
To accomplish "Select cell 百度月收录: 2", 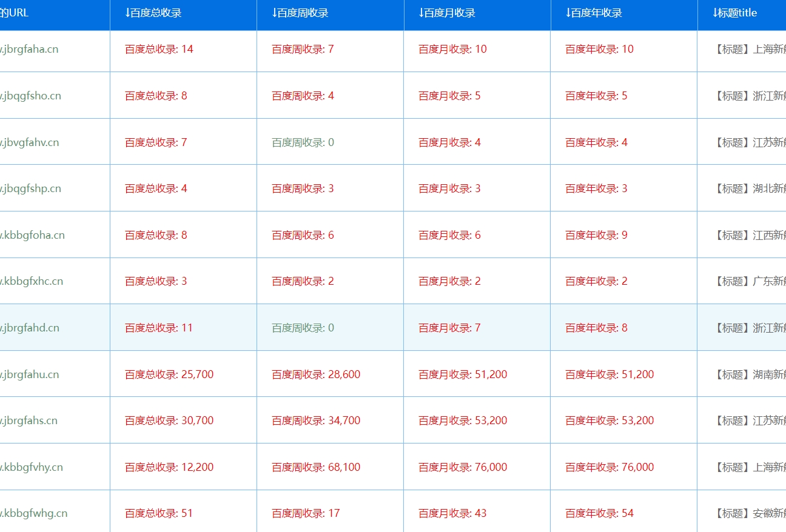I will (449, 281).
